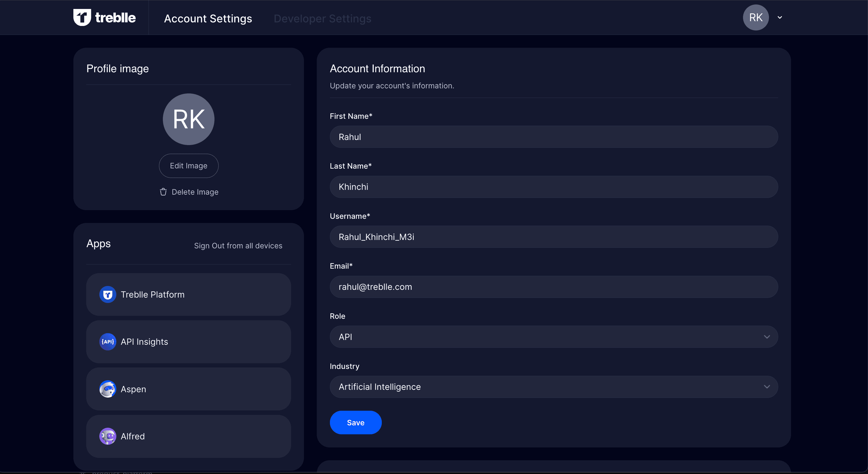Image resolution: width=868 pixels, height=474 pixels.
Task: Select the Account Settings tab
Action: [208, 19]
